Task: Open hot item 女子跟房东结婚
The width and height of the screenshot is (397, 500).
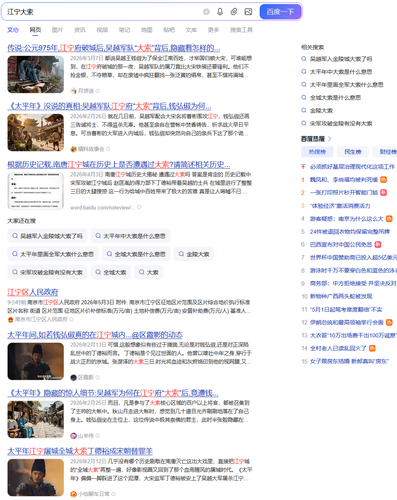Action: (x=349, y=361)
